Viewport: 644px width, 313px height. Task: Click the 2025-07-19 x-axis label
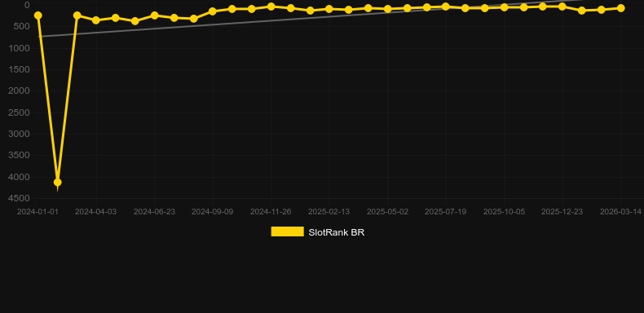point(446,212)
